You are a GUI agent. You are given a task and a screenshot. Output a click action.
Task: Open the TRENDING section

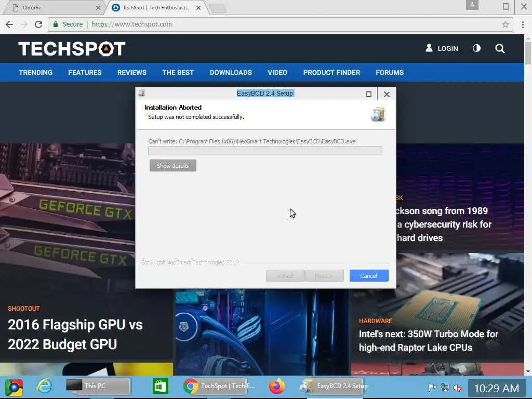[36, 72]
